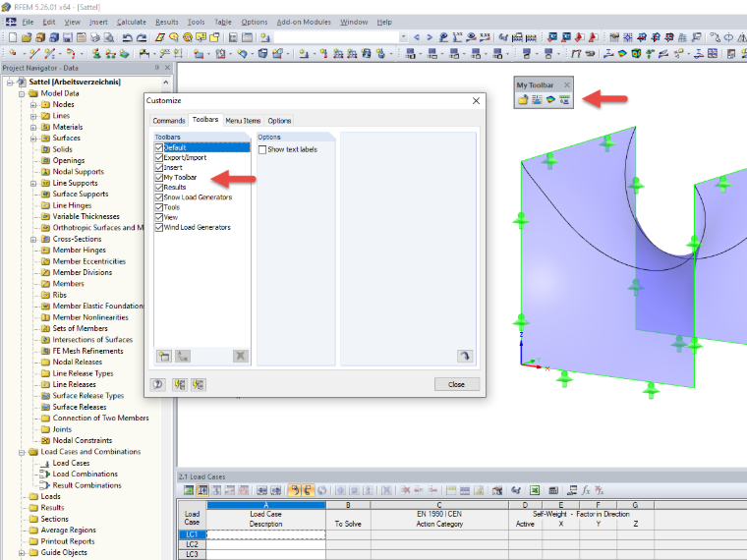Click the Help question mark icon in Customize dialog
747x560 pixels.
point(157,384)
